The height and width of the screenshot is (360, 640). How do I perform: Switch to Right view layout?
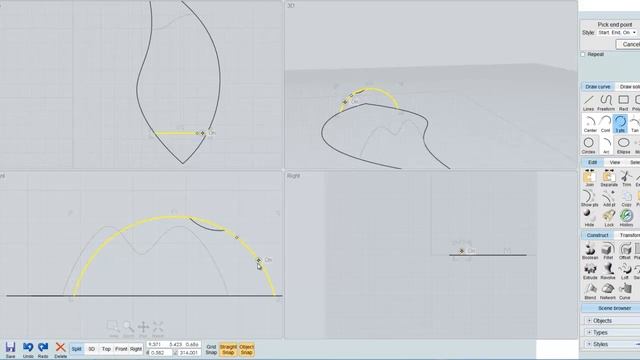(x=136, y=349)
